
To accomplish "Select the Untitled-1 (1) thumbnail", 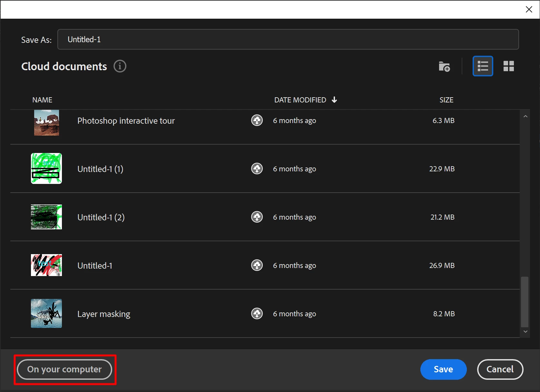I will 46,168.
